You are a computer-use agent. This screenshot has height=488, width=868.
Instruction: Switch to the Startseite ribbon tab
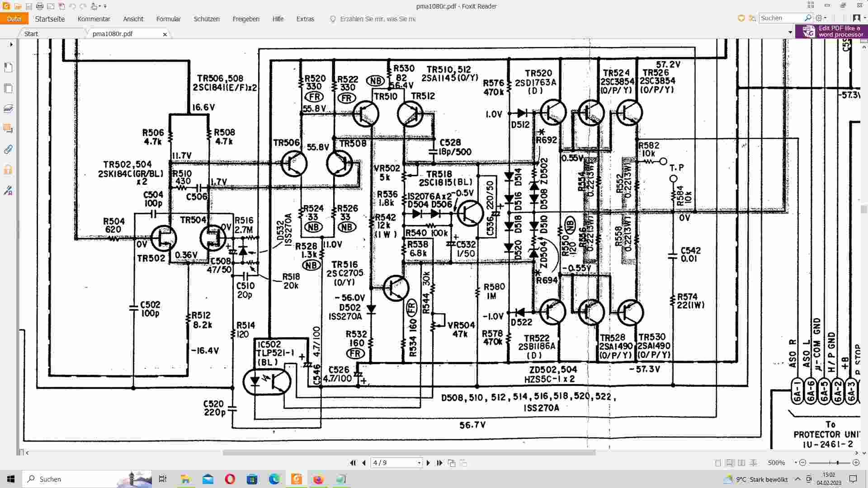pyautogui.click(x=50, y=19)
